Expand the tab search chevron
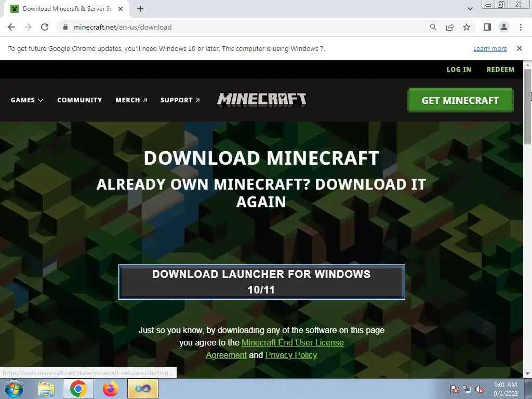 coord(470,9)
